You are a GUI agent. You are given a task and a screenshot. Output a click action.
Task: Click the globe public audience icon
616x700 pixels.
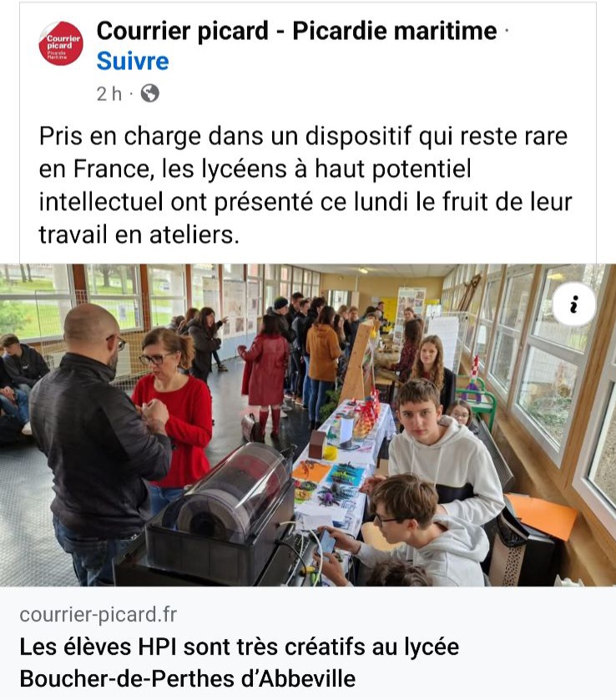(149, 93)
